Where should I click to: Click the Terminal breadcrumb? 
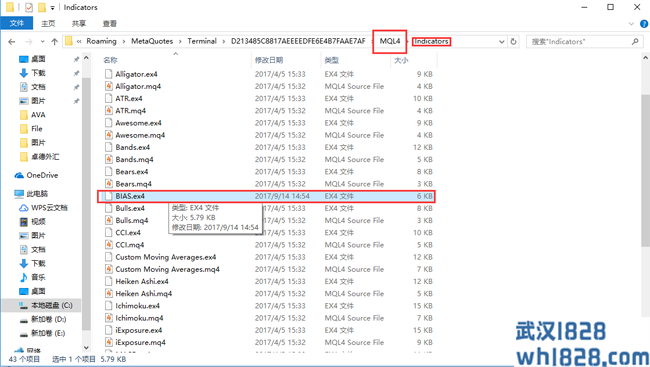(202, 41)
